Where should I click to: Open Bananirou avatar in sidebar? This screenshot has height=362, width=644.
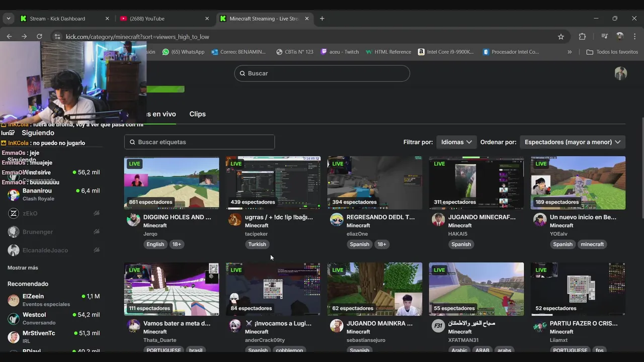tap(14, 195)
